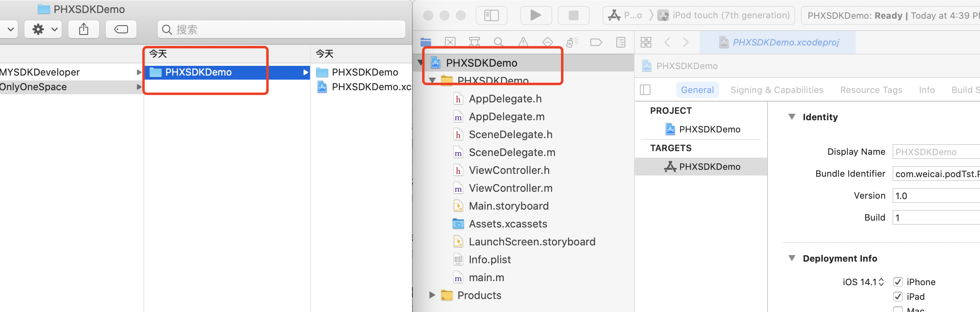The width and height of the screenshot is (980, 312).
Task: Click the PHXSDKDemo jump bar item
Action: point(680,66)
